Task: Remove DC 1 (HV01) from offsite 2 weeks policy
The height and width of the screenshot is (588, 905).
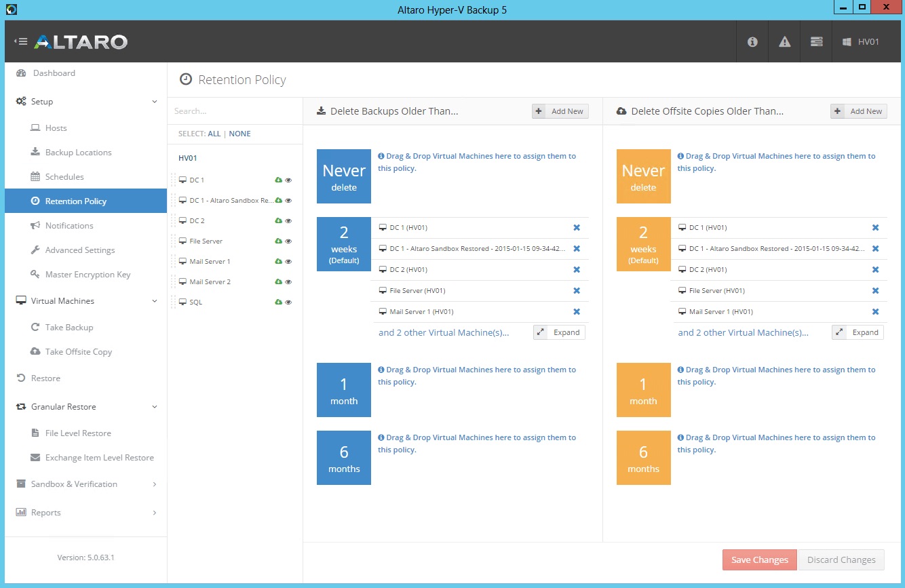Action: click(x=876, y=228)
